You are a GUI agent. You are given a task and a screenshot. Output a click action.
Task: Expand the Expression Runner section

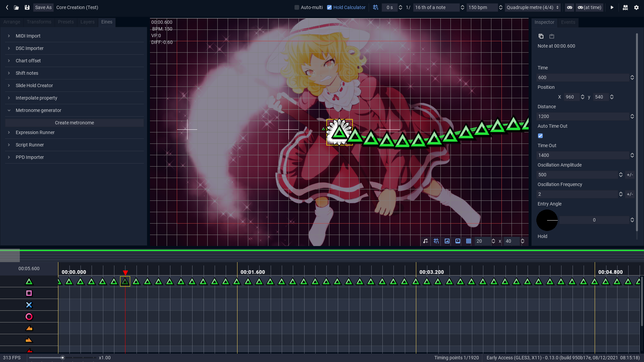[74, 132]
